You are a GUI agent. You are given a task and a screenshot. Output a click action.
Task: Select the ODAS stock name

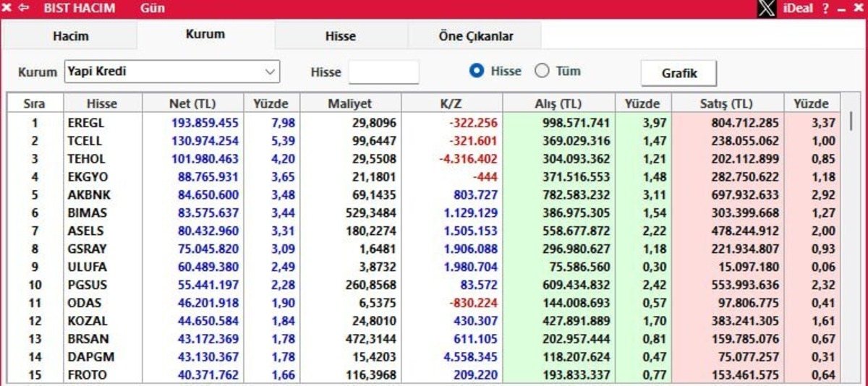85,304
